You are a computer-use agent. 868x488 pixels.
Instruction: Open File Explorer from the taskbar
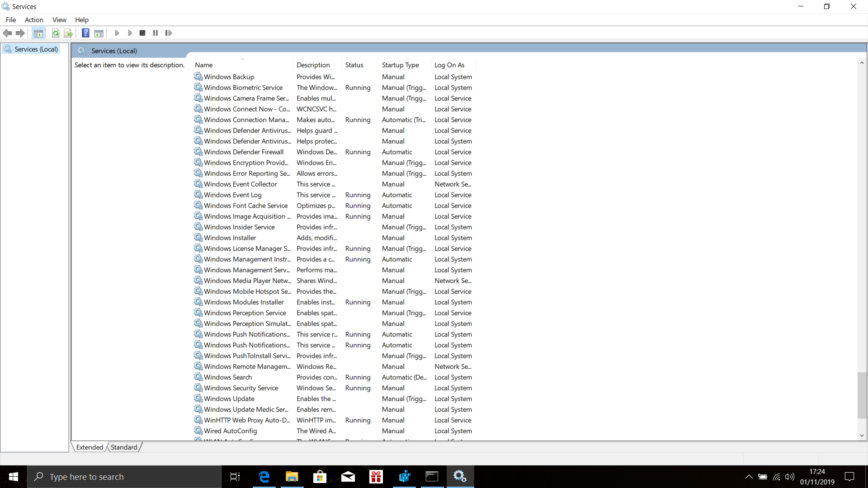point(292,477)
